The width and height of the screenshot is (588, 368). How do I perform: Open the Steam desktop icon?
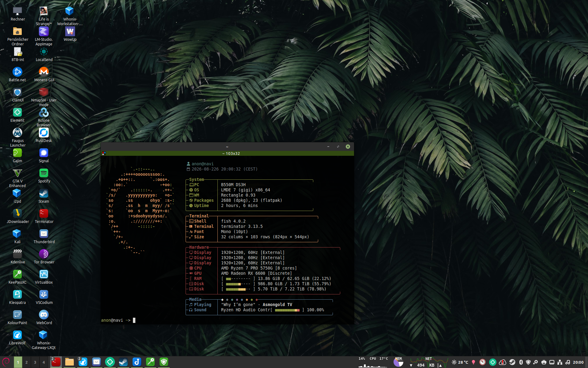(x=44, y=196)
